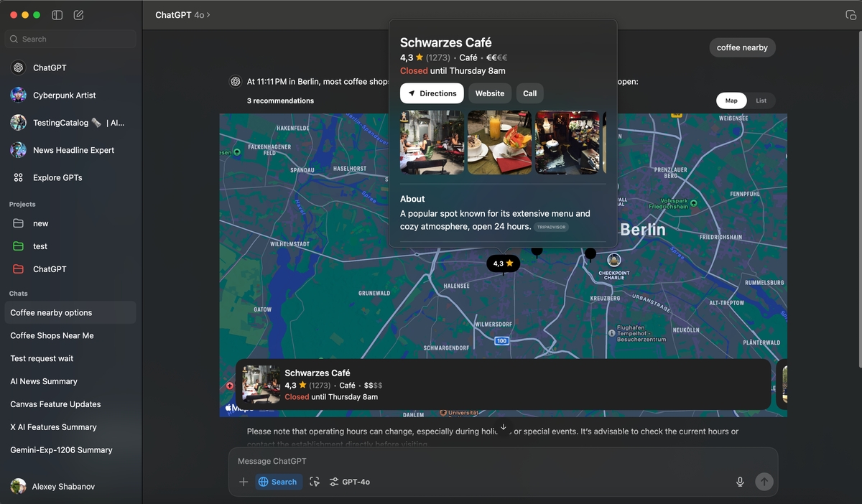Open the Canvas Feature Updates chat
Screen dimensions: 862x504
55,404
